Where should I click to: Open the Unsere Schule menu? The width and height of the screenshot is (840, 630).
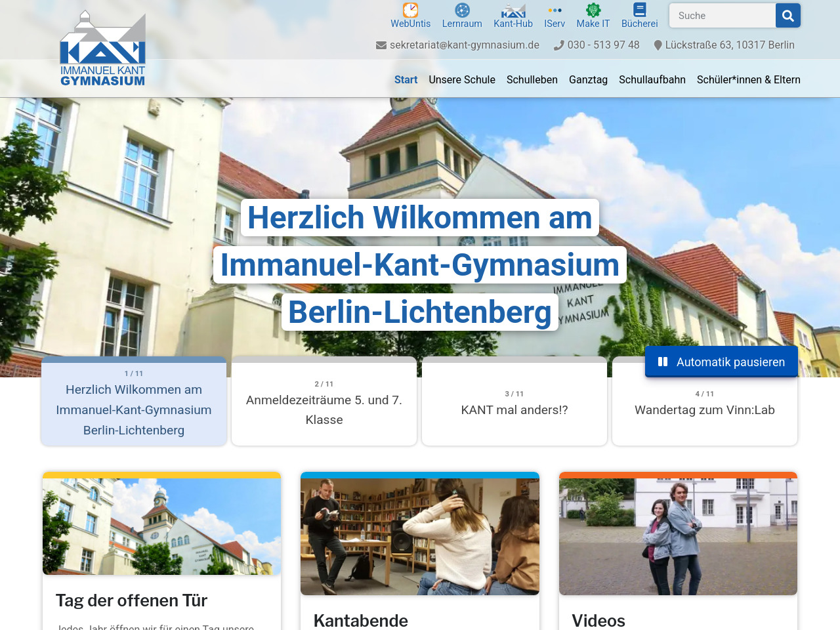[x=462, y=79]
